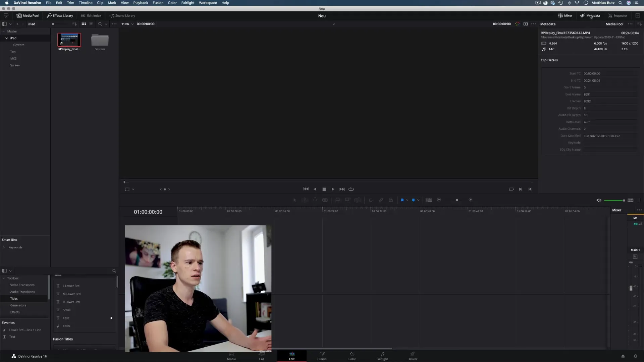Open media pool sort order menu
This screenshot has width=644, height=362.
click(74, 24)
